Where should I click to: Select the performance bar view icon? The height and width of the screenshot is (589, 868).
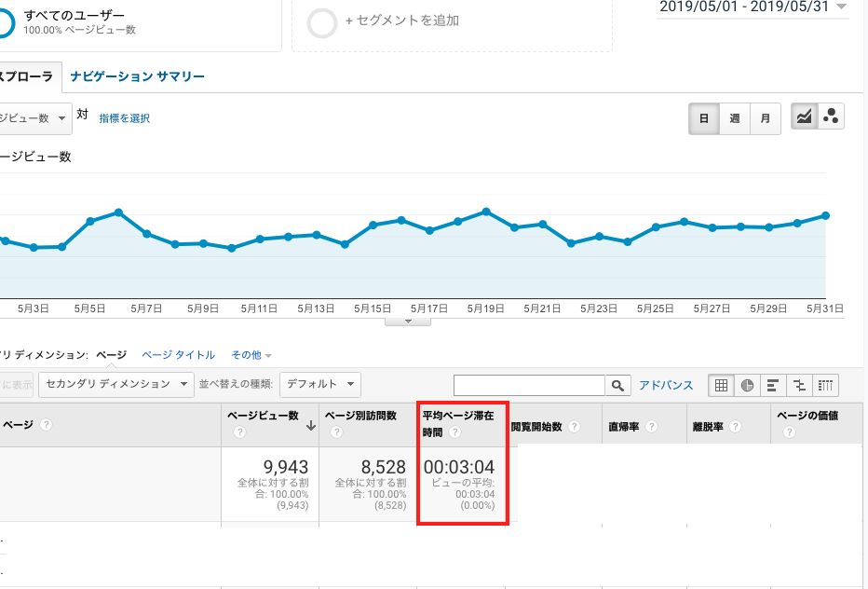[x=773, y=385]
